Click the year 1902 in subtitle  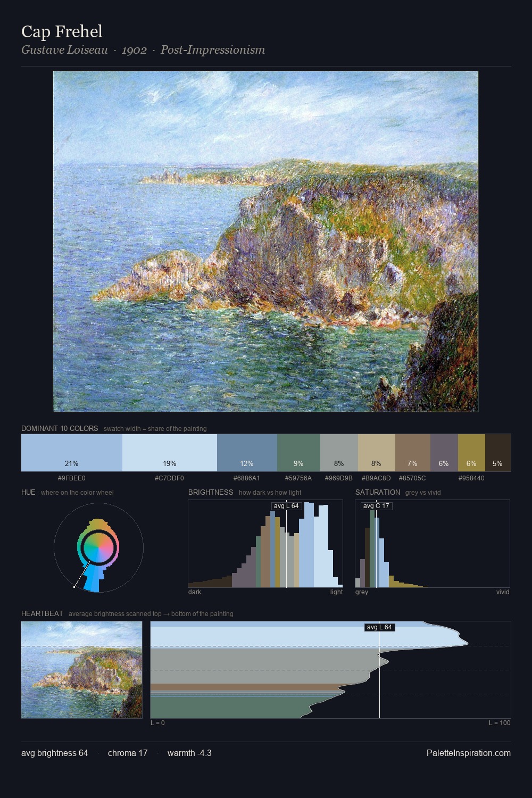[x=134, y=50]
